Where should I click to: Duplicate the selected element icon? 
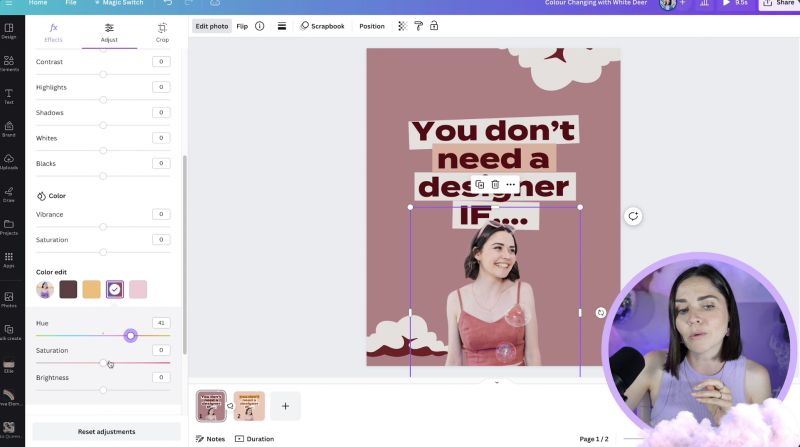480,184
